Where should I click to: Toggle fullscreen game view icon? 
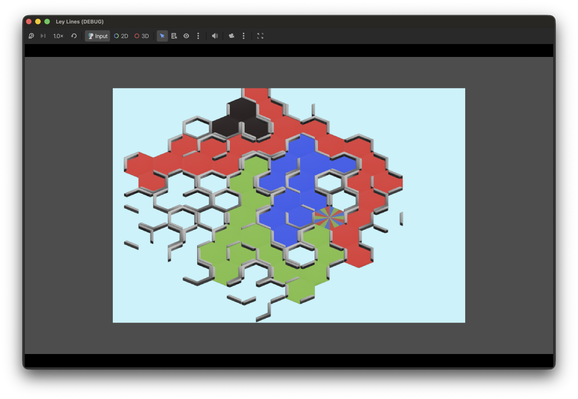[x=260, y=36]
